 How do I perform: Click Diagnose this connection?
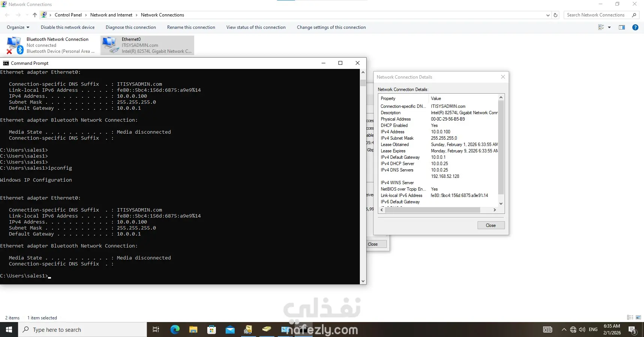(x=131, y=27)
